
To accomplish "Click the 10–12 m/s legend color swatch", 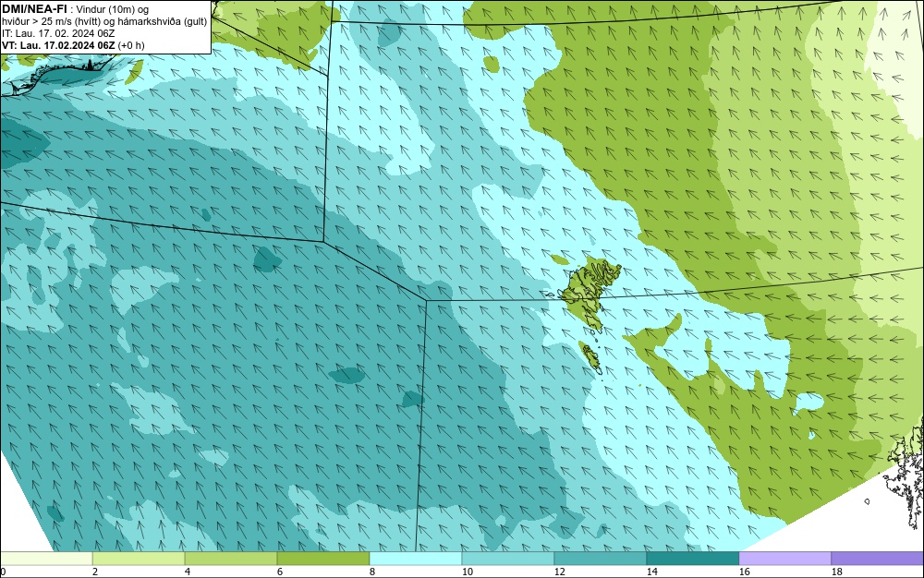I will pos(508,559).
